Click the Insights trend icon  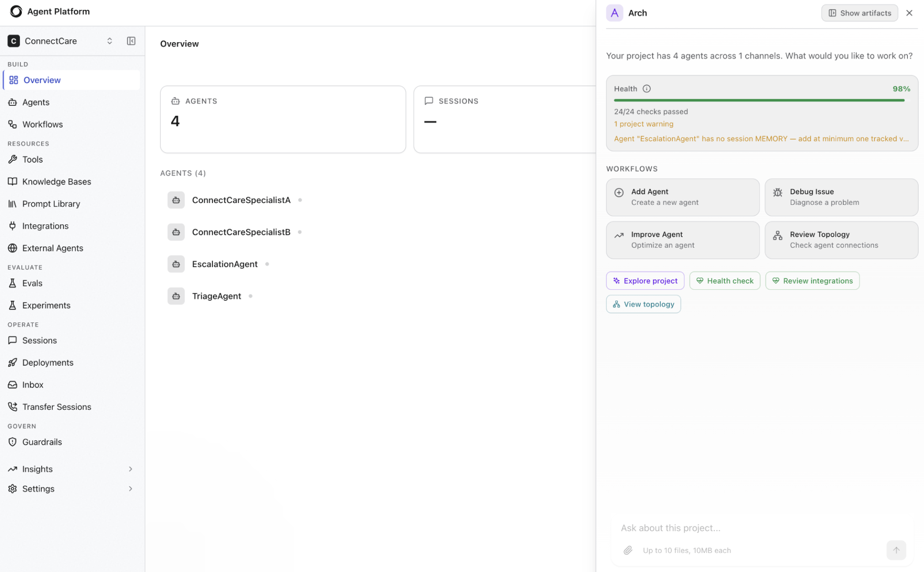[x=13, y=469]
